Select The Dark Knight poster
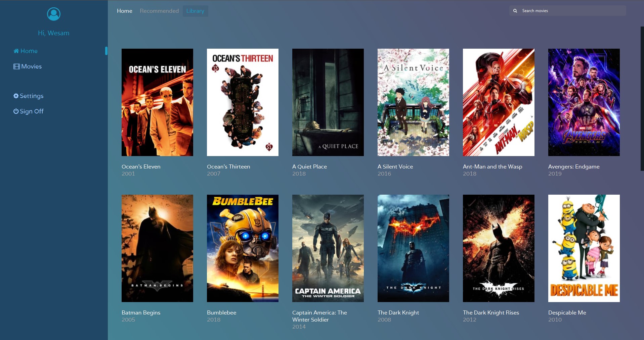 [413, 248]
